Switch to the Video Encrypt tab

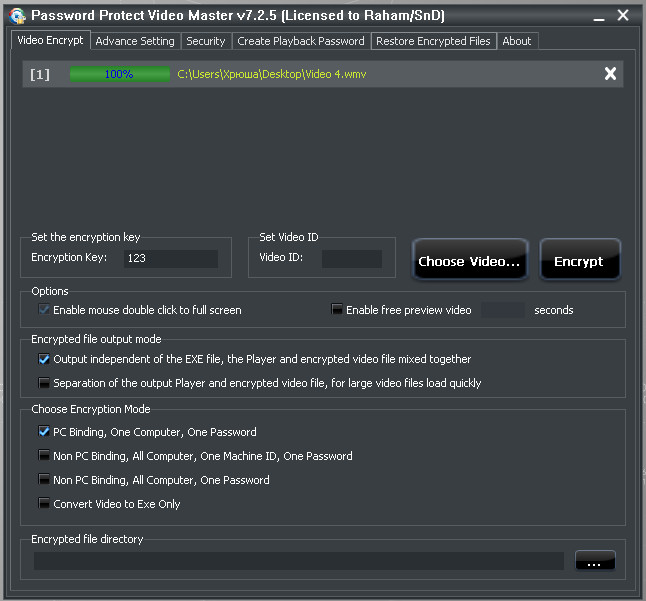pyautogui.click(x=50, y=40)
